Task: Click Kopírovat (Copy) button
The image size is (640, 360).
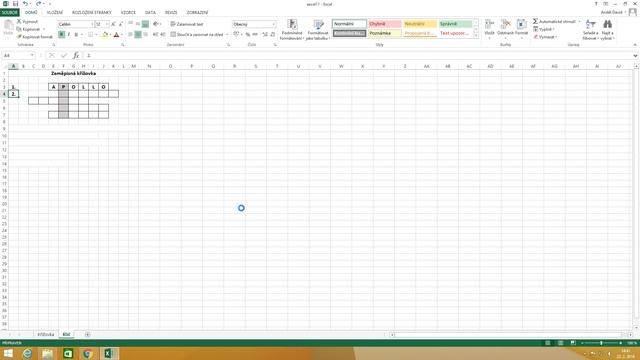Action: [29, 29]
